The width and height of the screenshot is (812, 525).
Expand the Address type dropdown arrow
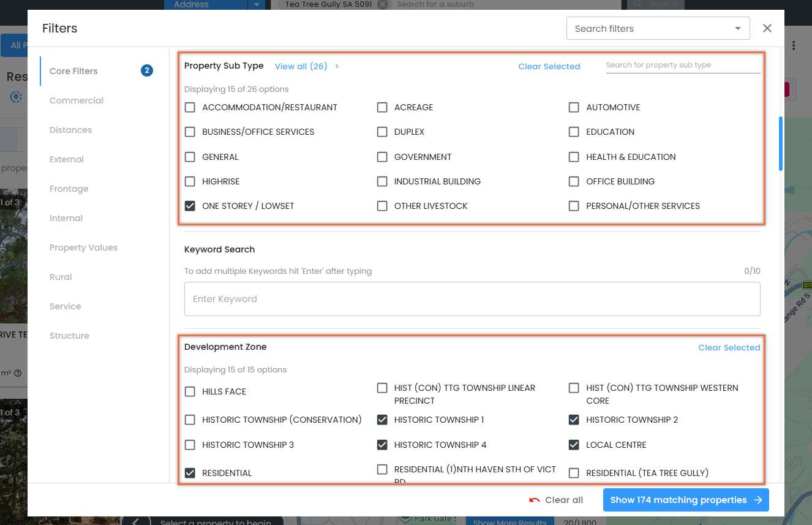(x=257, y=4)
